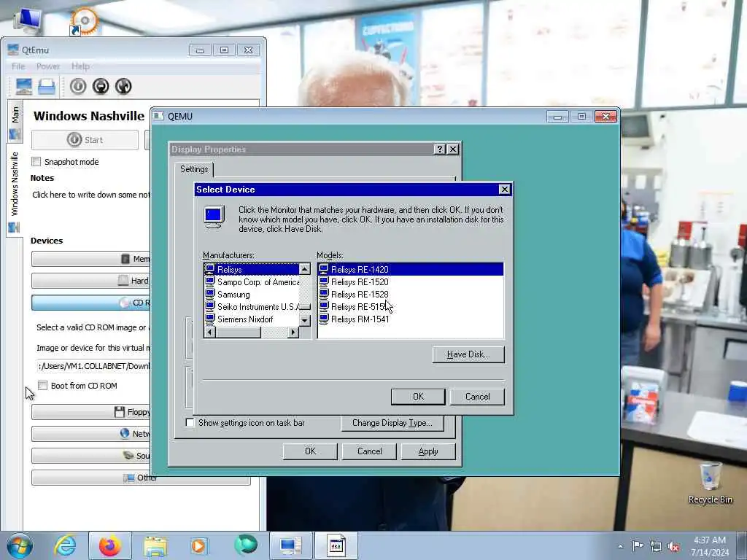Select Seiko Instruments U.S.A. manufacturer
The width and height of the screenshot is (747, 560).
(251, 307)
